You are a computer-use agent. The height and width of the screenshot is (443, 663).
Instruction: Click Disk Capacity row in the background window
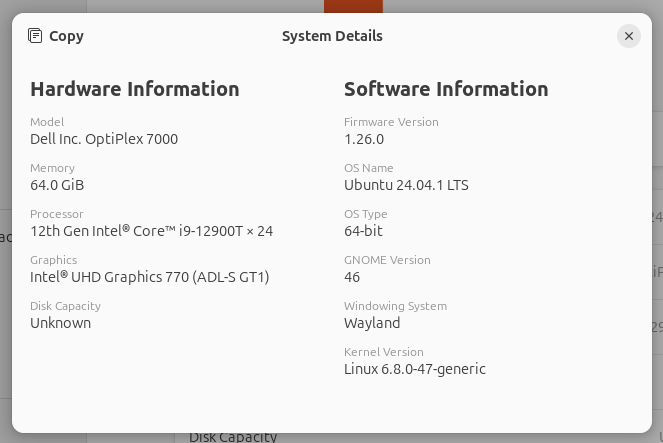click(419, 438)
